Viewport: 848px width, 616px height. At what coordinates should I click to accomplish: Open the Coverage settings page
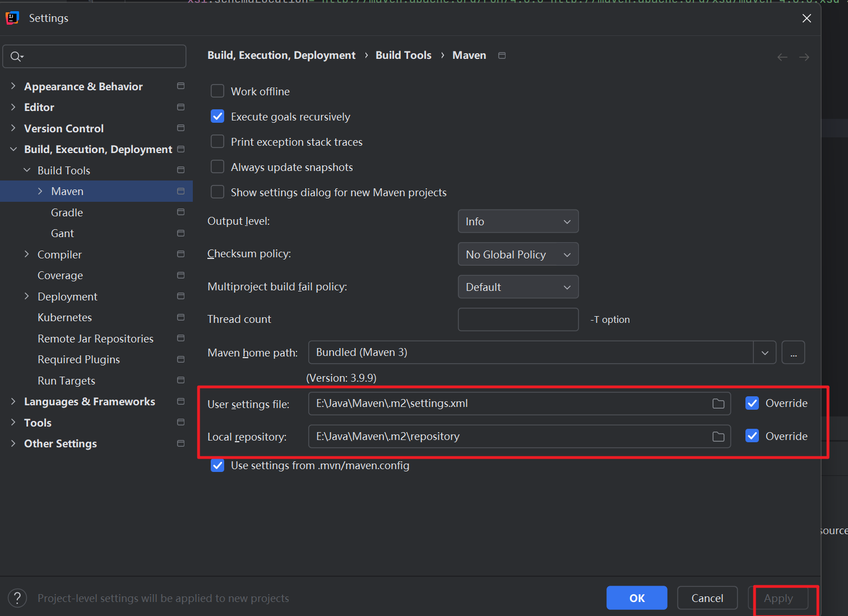[x=60, y=275]
